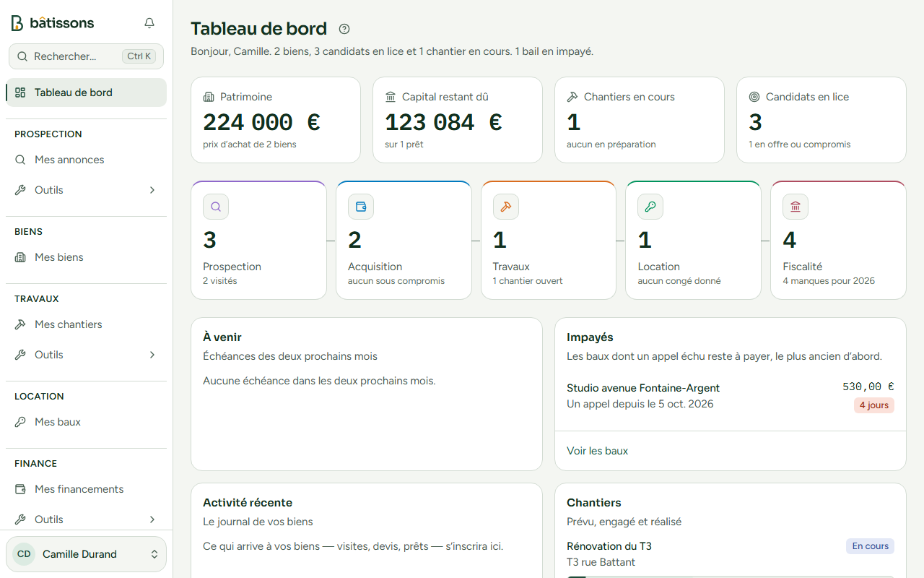The image size is (924, 578).
Task: Go to Tableau de bord in sidebar
Action: click(x=87, y=92)
